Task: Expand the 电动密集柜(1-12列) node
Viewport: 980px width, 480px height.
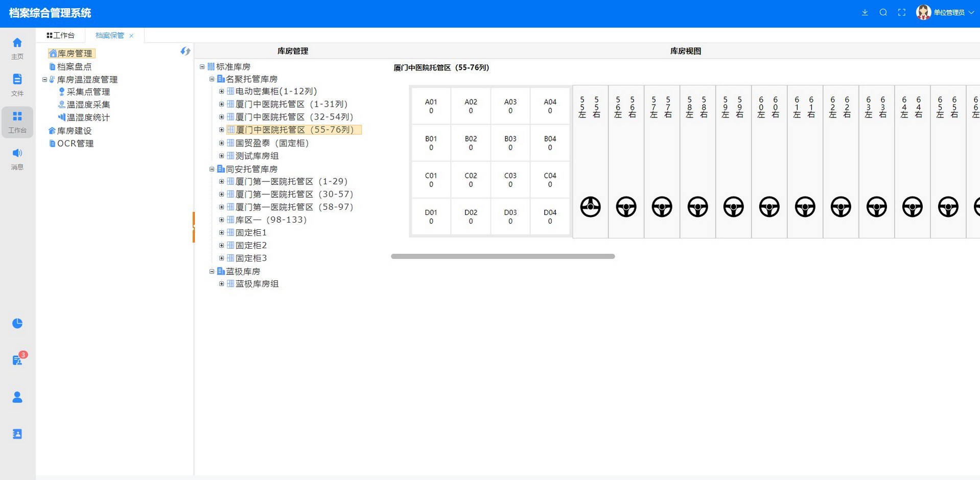Action: point(221,91)
